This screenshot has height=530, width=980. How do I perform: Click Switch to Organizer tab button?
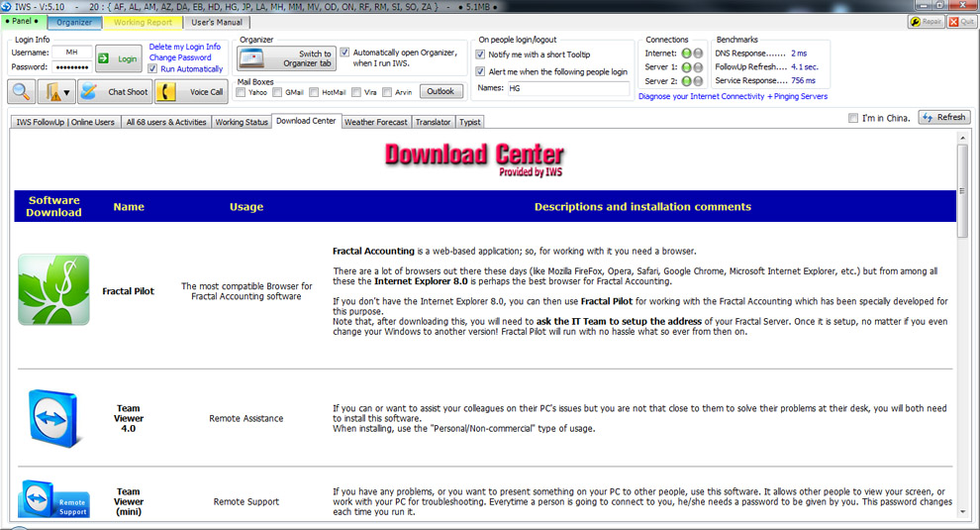pyautogui.click(x=286, y=58)
